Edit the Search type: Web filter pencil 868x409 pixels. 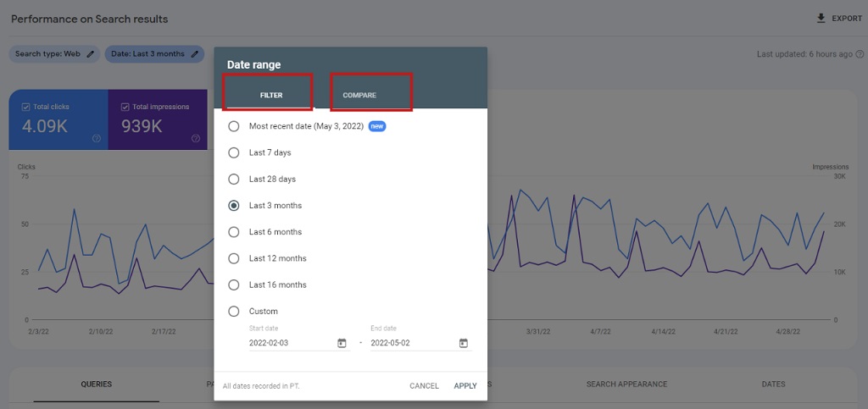[90, 54]
